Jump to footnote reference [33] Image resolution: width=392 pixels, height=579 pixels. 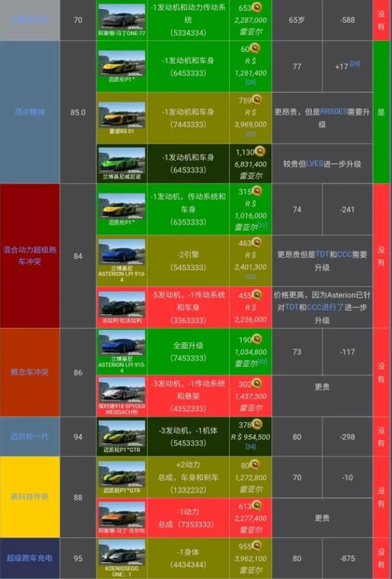262,361
